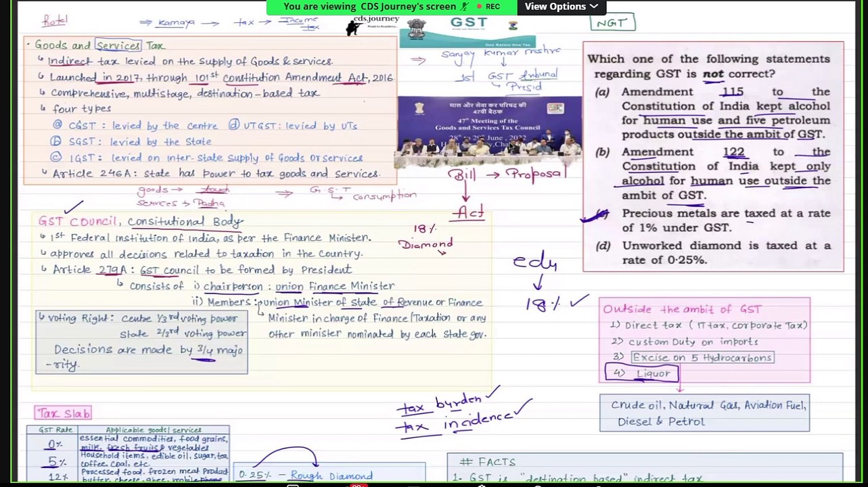Click the "0.25% – Rough Diamond" note
Viewport: 868px width, 487px height.
click(x=306, y=476)
